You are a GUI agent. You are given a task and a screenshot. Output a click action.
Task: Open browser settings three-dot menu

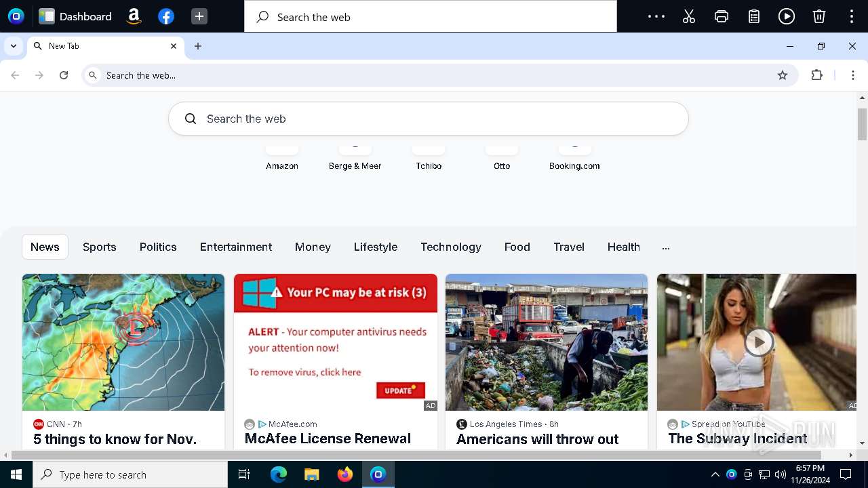pyautogui.click(x=853, y=75)
